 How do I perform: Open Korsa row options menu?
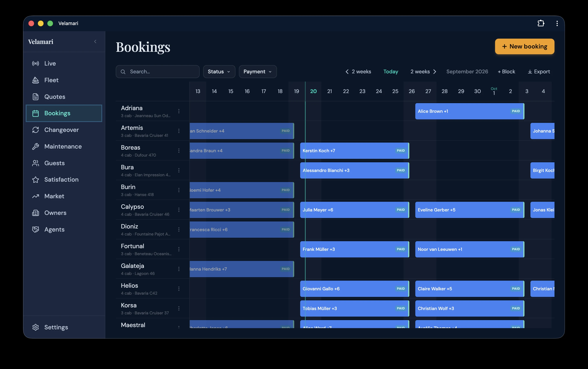[x=179, y=308]
